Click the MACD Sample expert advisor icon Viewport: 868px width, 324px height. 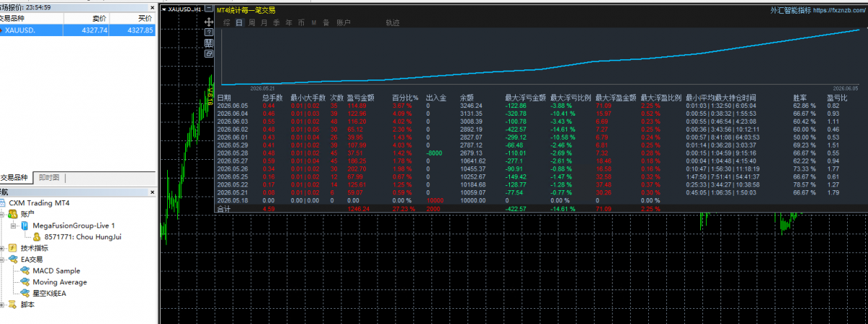point(26,270)
